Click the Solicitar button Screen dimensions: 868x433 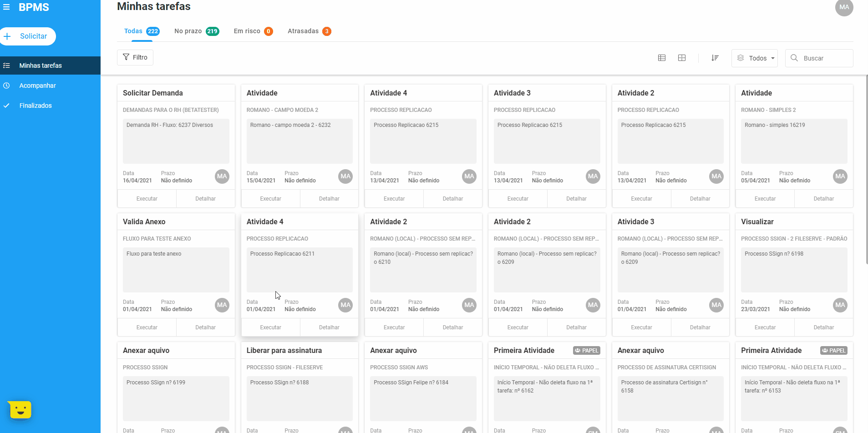coord(28,36)
